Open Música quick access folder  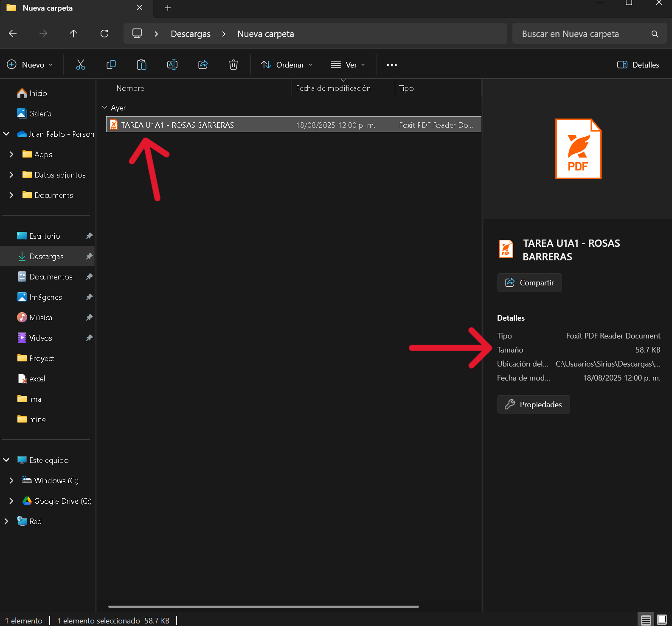pyautogui.click(x=35, y=318)
